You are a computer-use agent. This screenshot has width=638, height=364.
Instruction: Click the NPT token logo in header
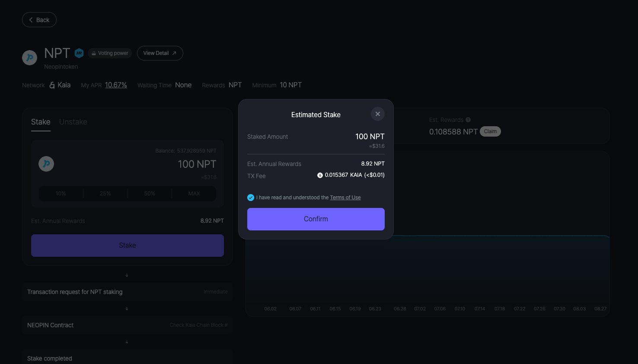(x=30, y=57)
